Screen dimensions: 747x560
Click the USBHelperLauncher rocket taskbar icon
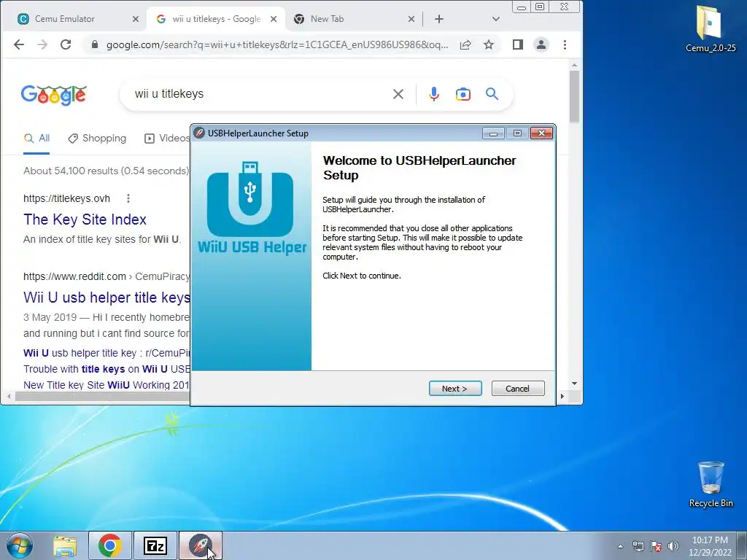(201, 545)
